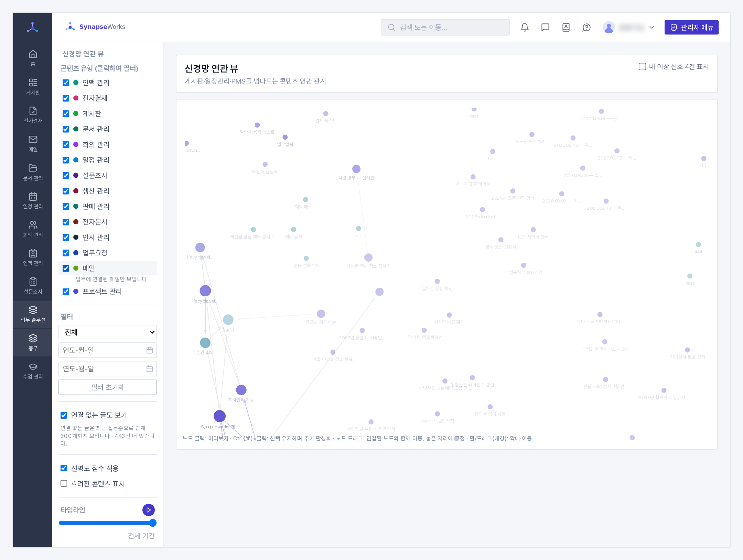Open 일정 관리 sidebar icon
Image resolution: width=743 pixels, height=560 pixels.
[x=33, y=200]
